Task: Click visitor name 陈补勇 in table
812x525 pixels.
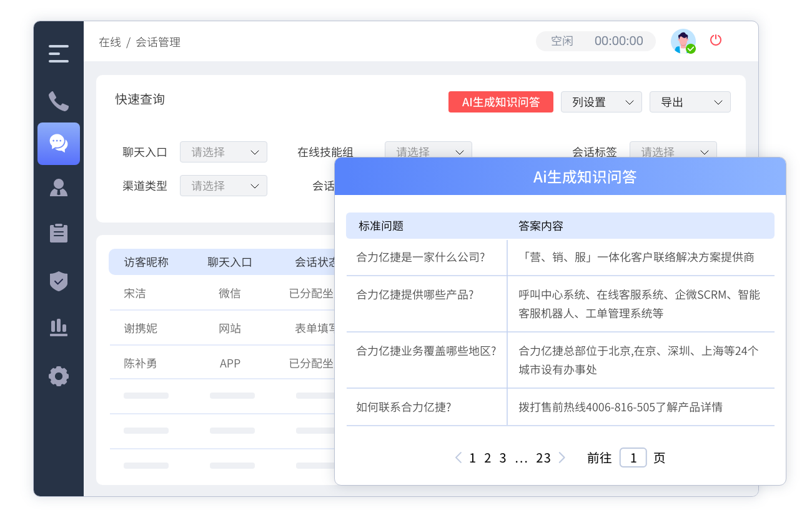Action: 141,363
